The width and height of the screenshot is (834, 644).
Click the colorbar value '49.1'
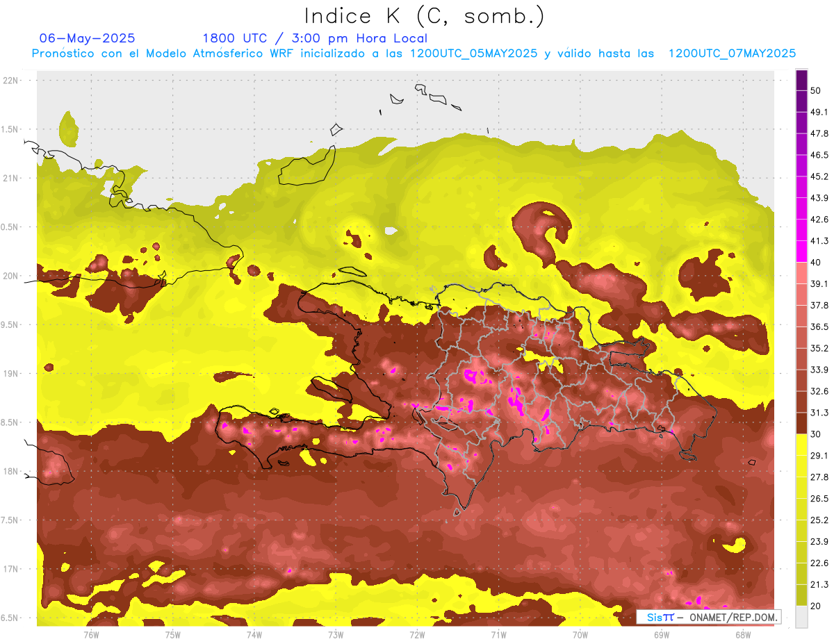pyautogui.click(x=819, y=113)
